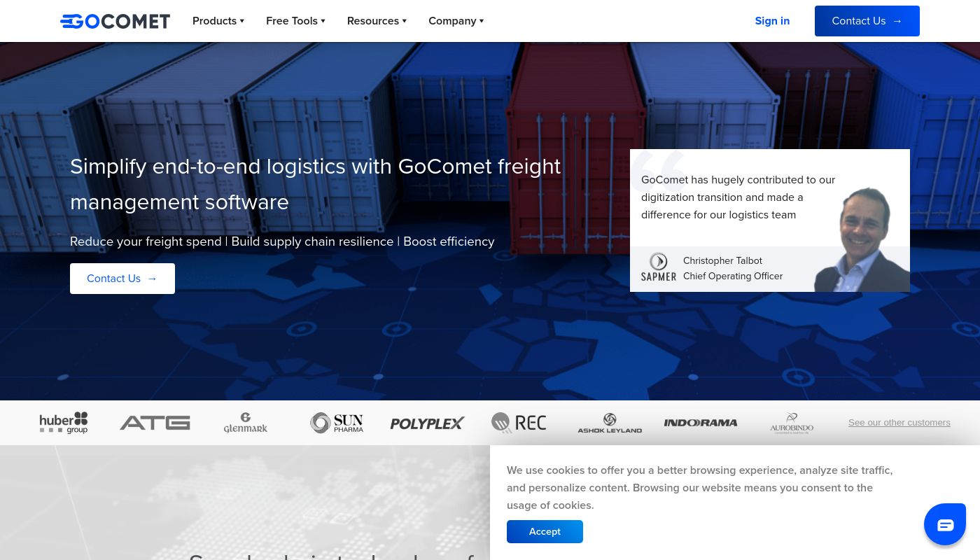Viewport: 980px width, 560px height.
Task: Select the Polyplex customer logo
Action: (428, 422)
